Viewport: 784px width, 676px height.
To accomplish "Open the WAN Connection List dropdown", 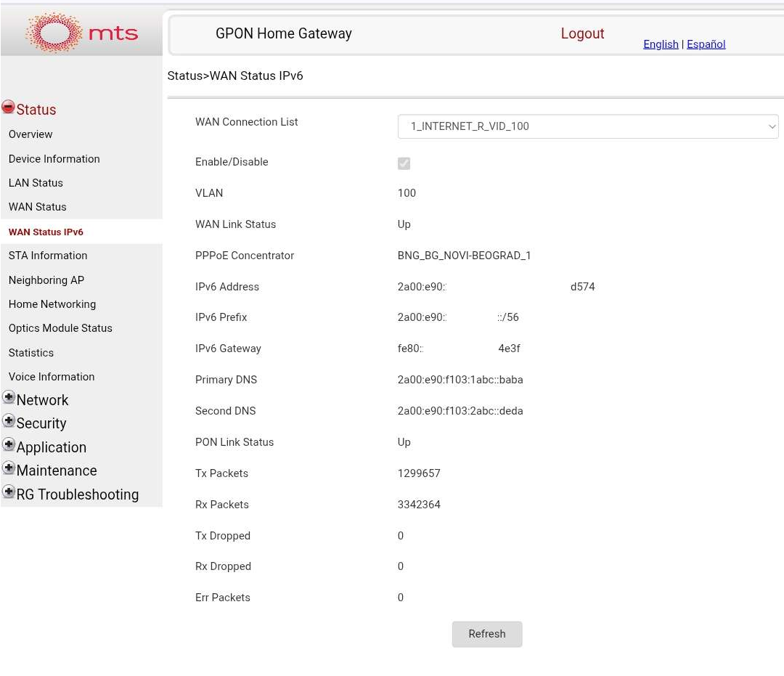I will coord(587,126).
